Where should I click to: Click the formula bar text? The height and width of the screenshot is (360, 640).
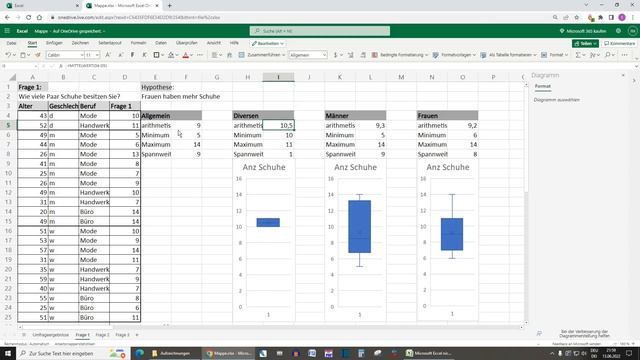click(87, 66)
